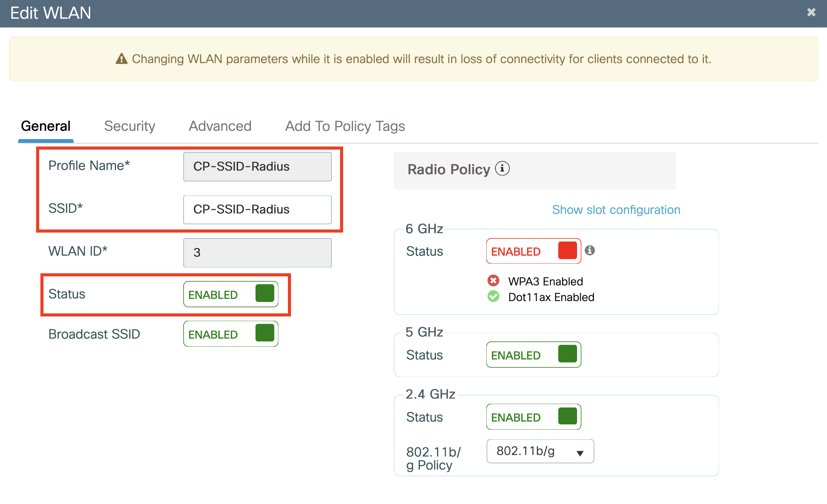Switch to the Security tab
Image resolution: width=827 pixels, height=504 pixels.
(130, 126)
